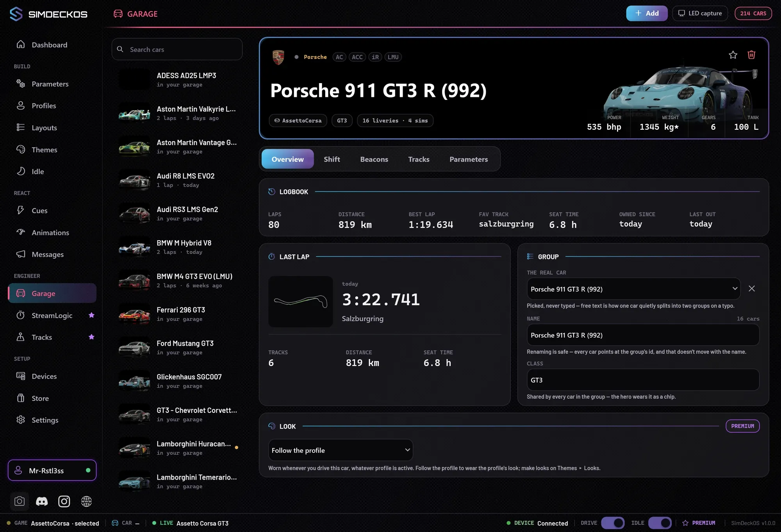Select Audi R8 LMS EVO2 in the list
The image size is (781, 532).
(177, 180)
